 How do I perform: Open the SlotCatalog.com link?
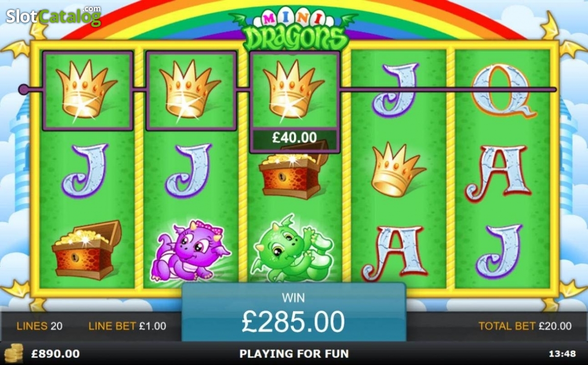(x=53, y=16)
